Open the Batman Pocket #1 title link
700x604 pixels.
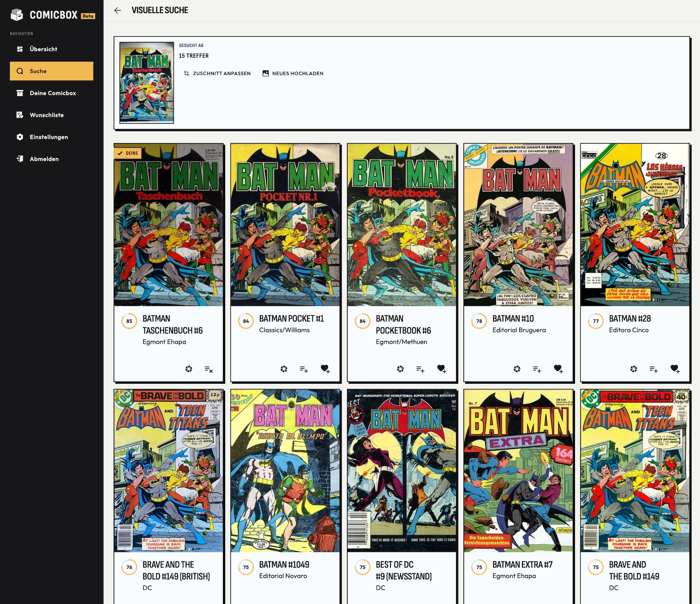click(x=292, y=319)
